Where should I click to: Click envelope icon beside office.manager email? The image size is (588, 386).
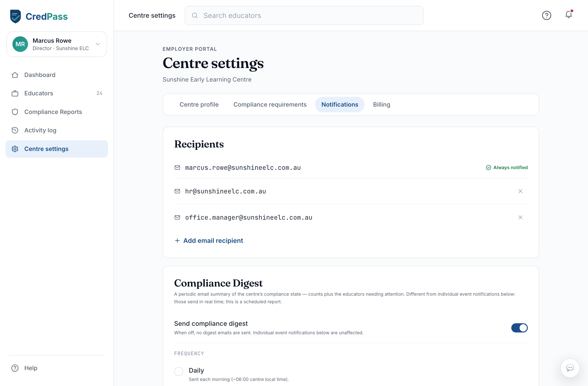point(177,217)
